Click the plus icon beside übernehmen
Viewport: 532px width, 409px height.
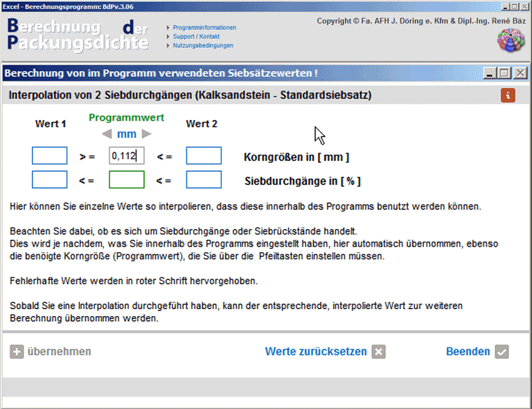[17, 351]
